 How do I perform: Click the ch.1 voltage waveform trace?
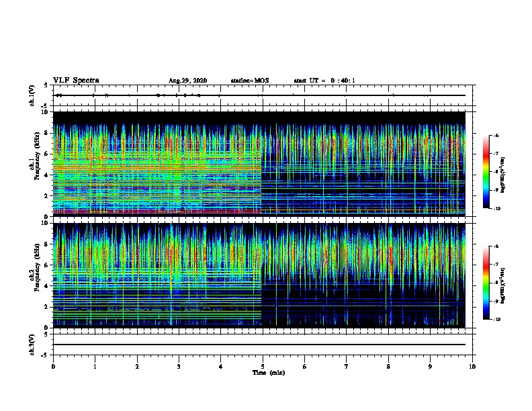pyautogui.click(x=259, y=95)
